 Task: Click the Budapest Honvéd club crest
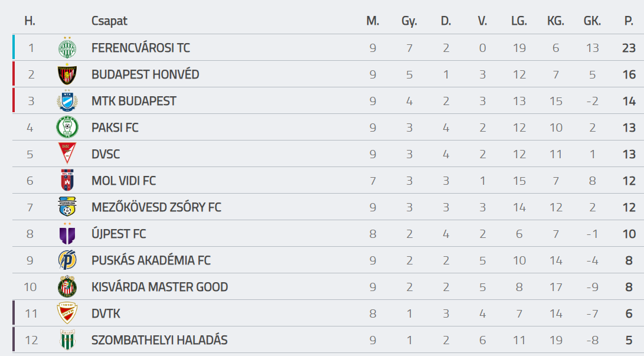[x=67, y=74]
